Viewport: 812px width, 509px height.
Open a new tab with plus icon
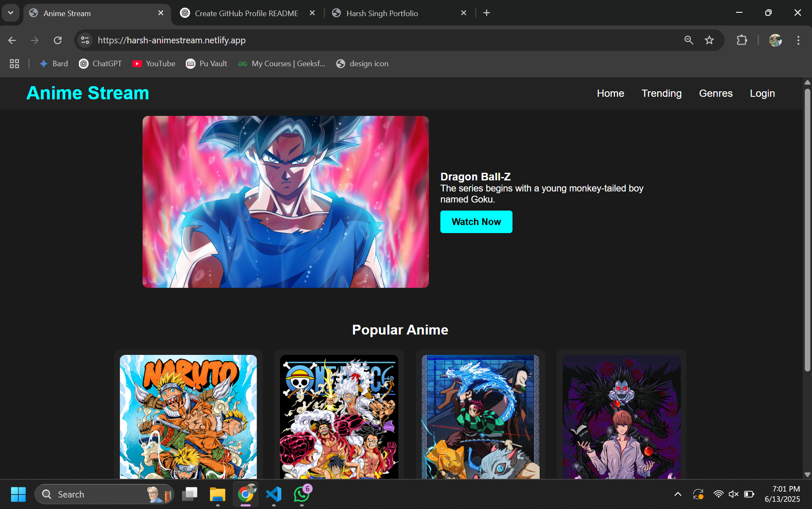pyautogui.click(x=487, y=13)
